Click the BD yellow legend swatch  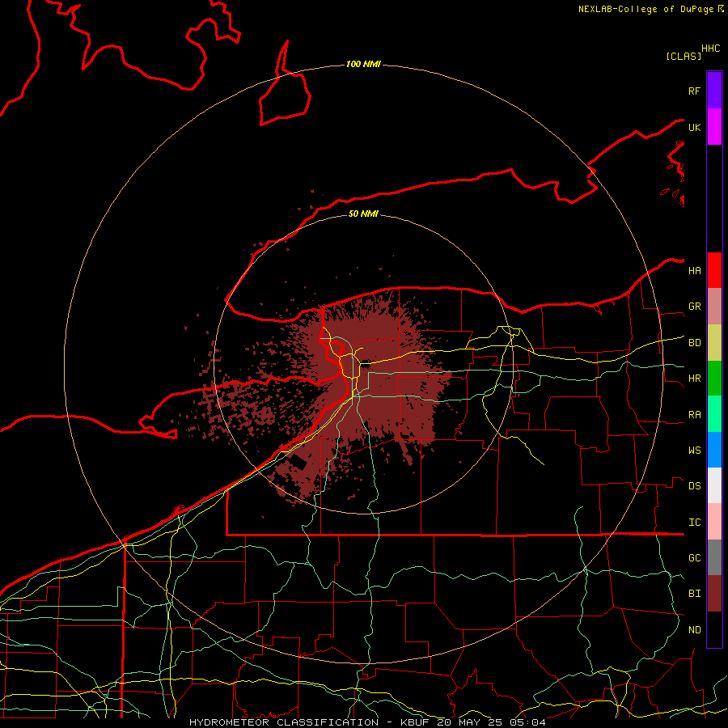pos(714,343)
